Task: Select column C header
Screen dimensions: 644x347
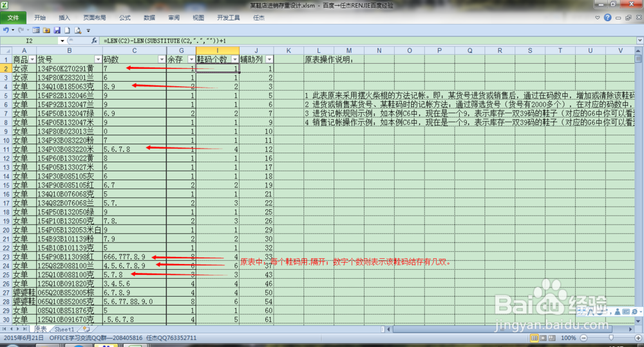Action: pyautogui.click(x=135, y=50)
